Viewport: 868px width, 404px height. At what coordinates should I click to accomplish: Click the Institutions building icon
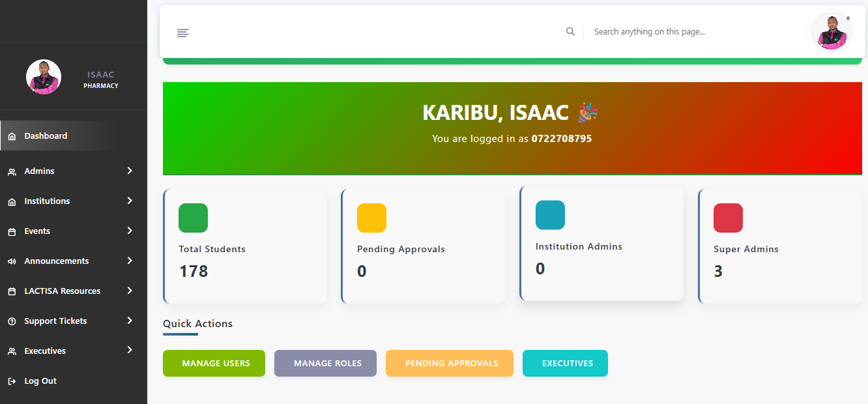click(x=12, y=201)
